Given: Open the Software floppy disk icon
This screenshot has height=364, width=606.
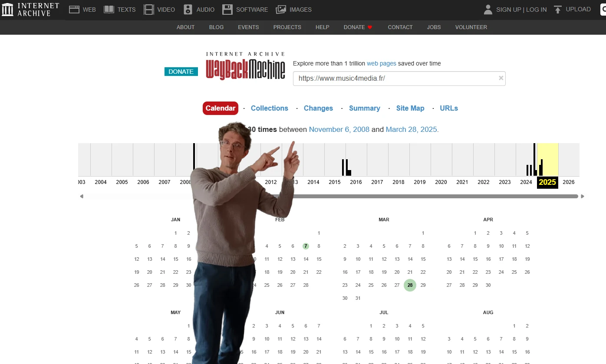Looking at the screenshot, I should (x=227, y=10).
